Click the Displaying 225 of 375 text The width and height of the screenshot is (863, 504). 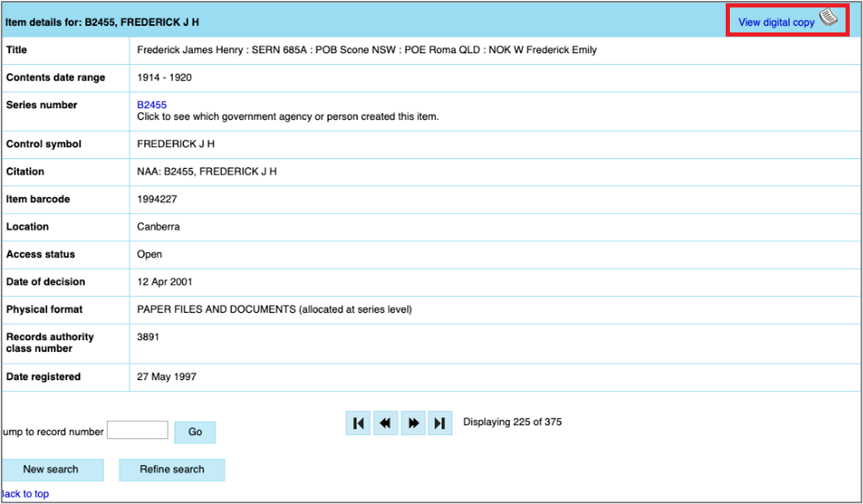tap(512, 422)
